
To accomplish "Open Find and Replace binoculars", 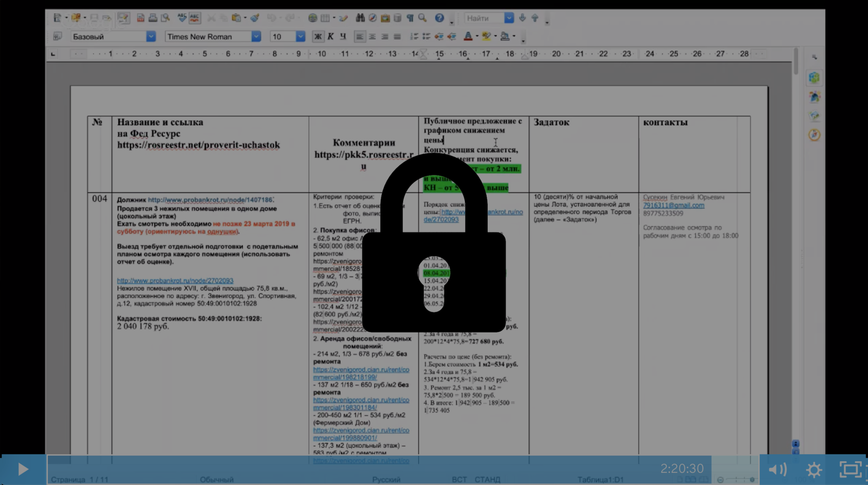I will [x=360, y=18].
